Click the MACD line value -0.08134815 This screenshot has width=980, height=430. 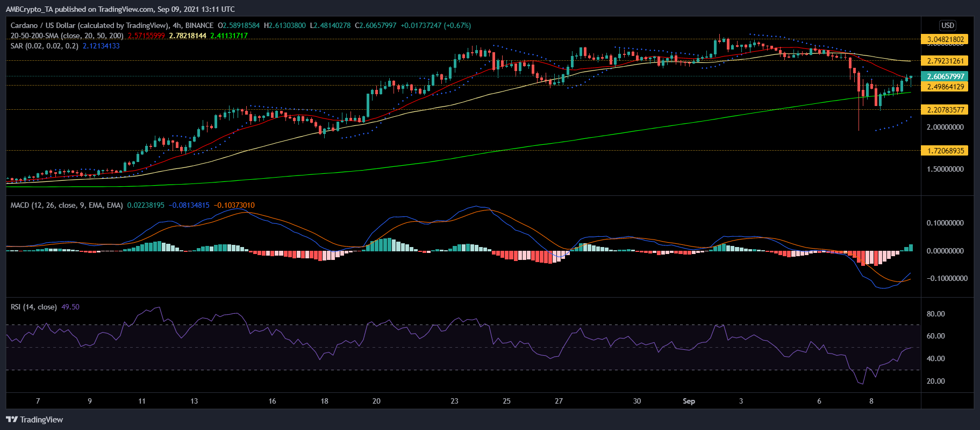[x=189, y=205]
